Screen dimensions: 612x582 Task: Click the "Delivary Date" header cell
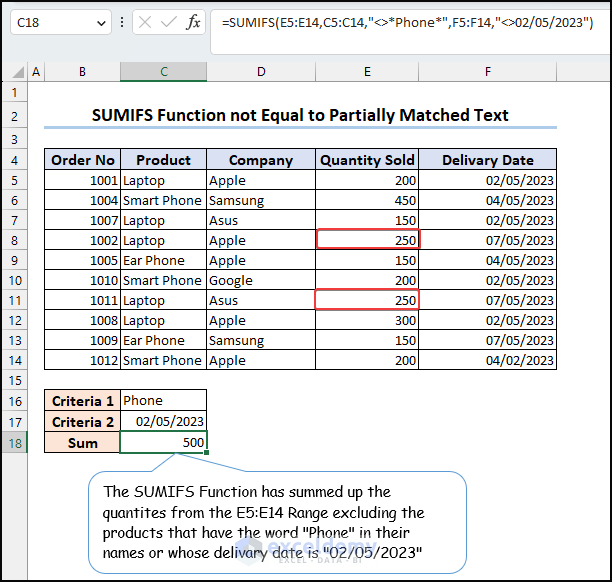coord(487,160)
